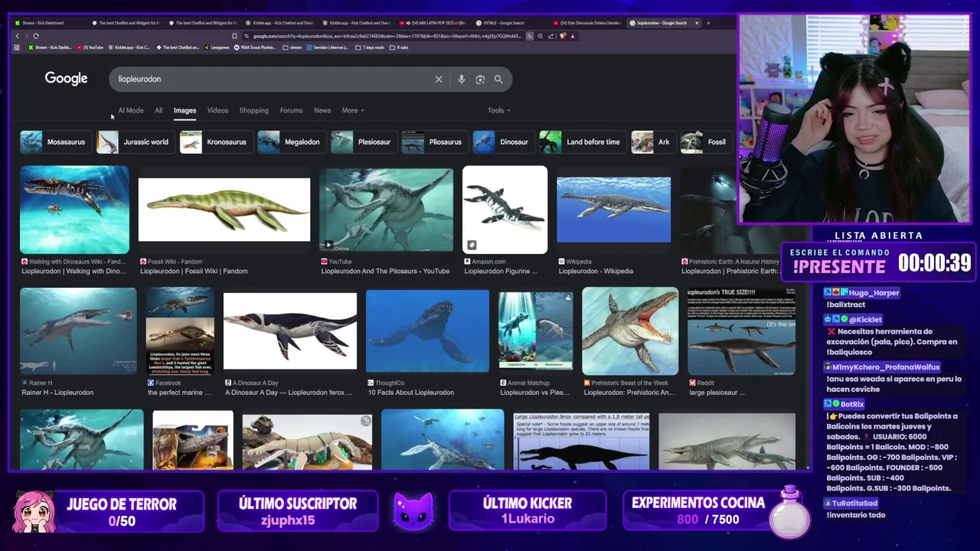The width and height of the screenshot is (980, 551).
Task: Go to the Google logo home
Action: pos(66,78)
